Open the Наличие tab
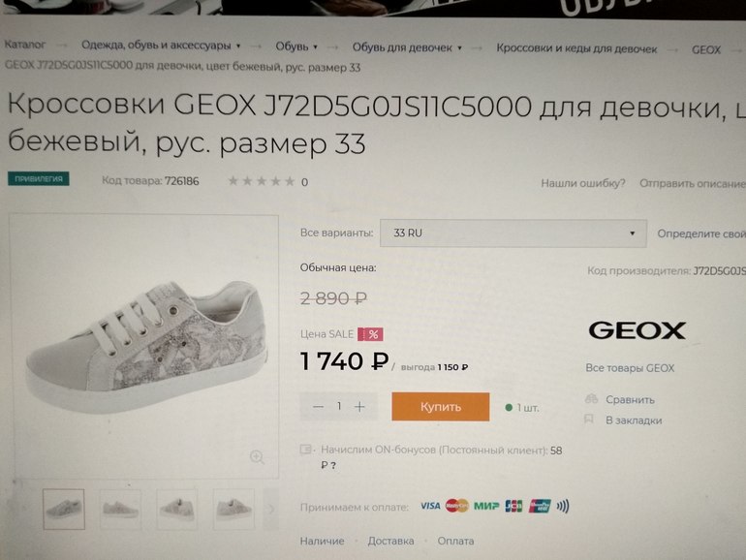The height and width of the screenshot is (560, 746). tap(323, 541)
